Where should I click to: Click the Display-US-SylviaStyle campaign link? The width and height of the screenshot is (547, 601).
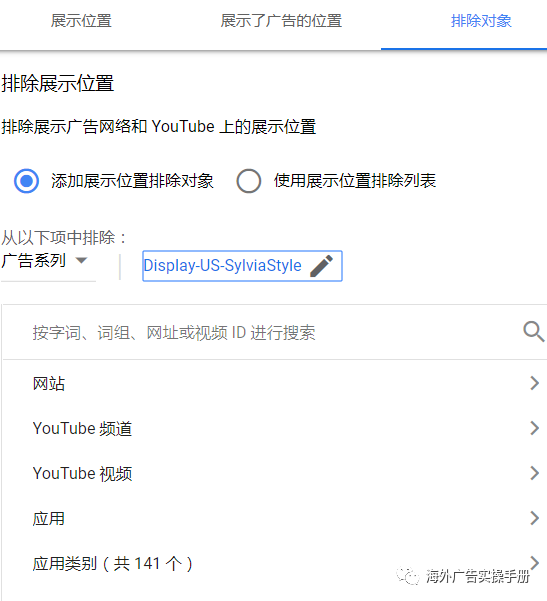[222, 266]
